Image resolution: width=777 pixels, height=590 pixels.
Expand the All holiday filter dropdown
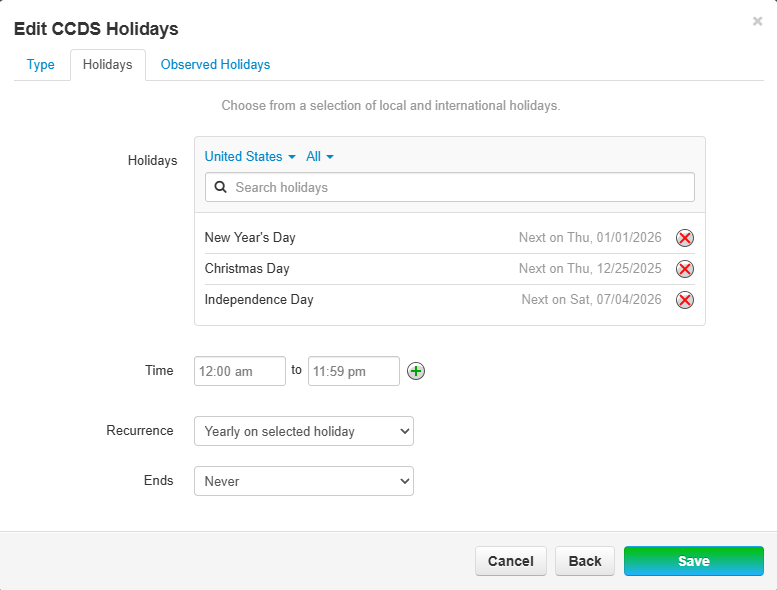(x=320, y=157)
